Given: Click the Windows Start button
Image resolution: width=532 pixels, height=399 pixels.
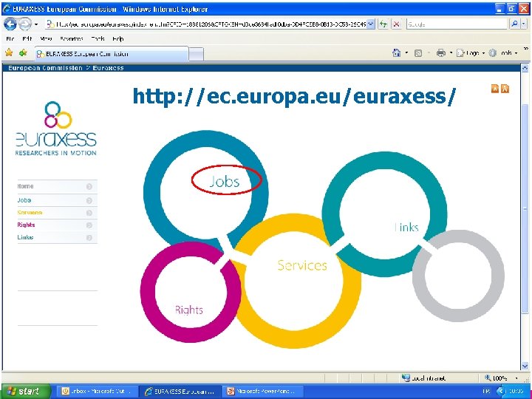Looking at the screenshot, I should click(x=25, y=391).
